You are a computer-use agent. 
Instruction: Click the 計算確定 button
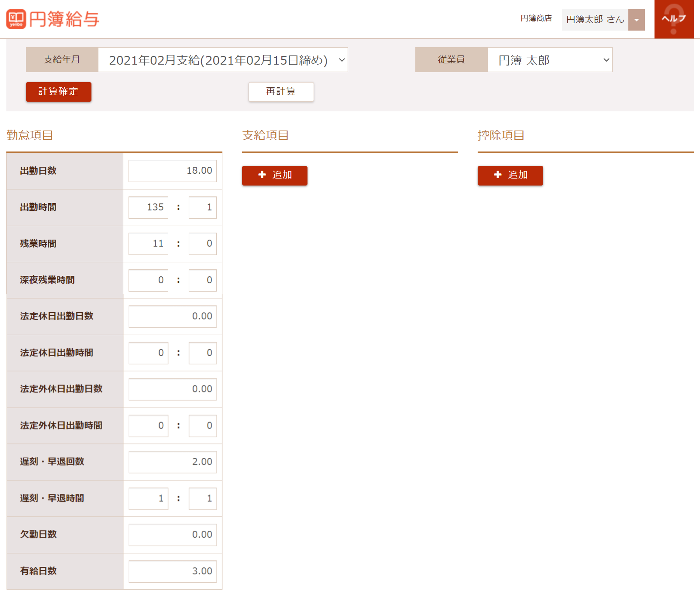(59, 92)
